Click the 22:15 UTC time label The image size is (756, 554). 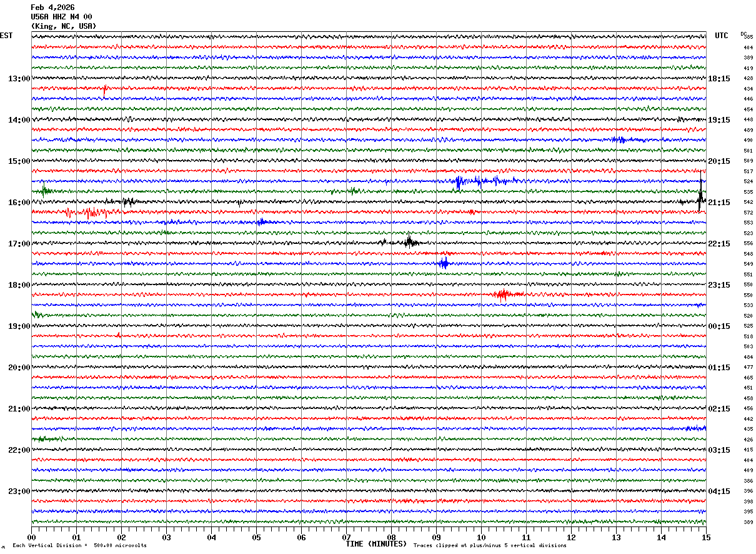[719, 244]
